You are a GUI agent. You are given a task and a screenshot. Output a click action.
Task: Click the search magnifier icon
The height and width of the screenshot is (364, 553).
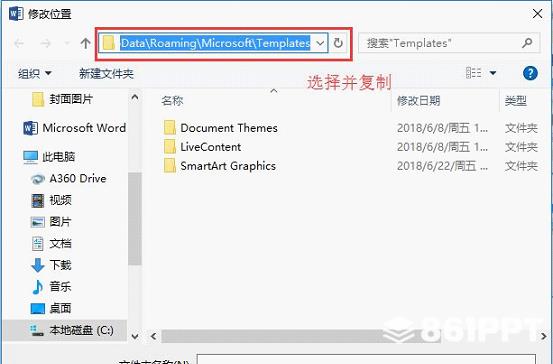click(527, 43)
